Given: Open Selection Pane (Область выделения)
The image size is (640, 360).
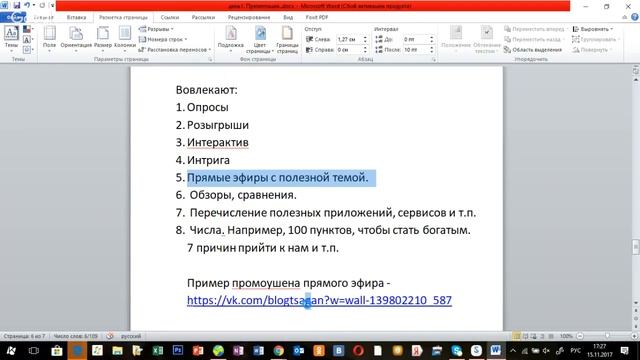Looking at the screenshot, I should point(533,50).
